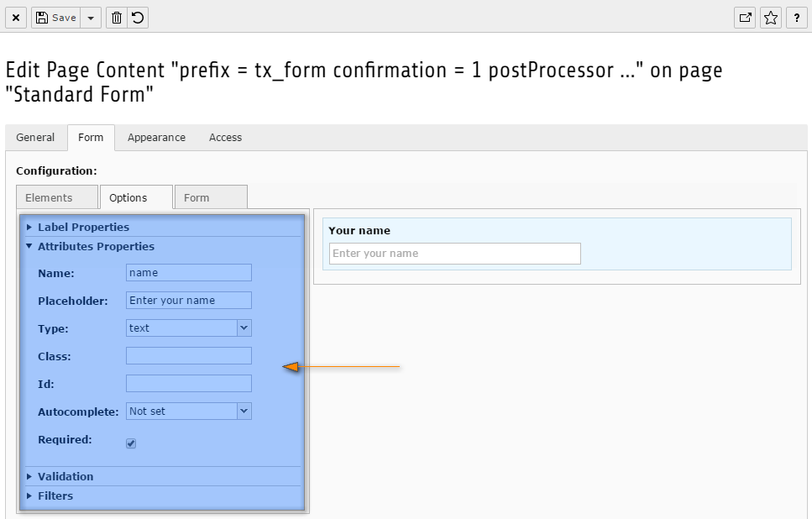Focus the Name attribute field
The width and height of the screenshot is (812, 519).
[188, 273]
